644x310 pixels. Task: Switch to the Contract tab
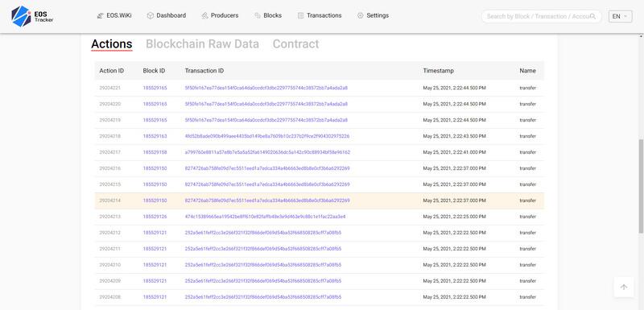pos(295,44)
